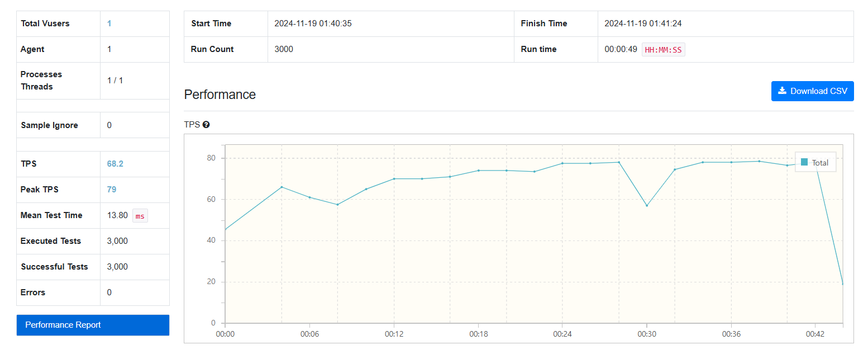
Task: Click the ms unit badge
Action: (140, 216)
